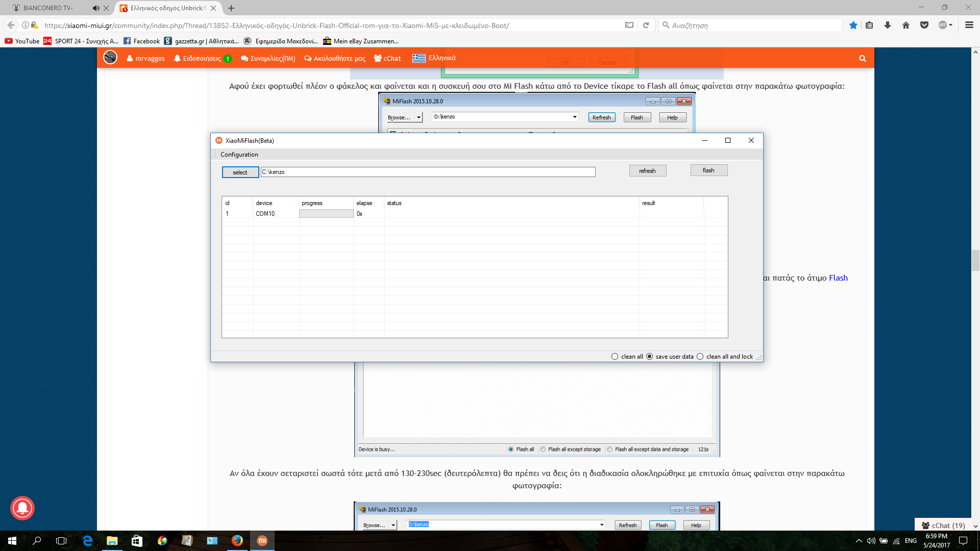Image resolution: width=980 pixels, height=551 pixels.
Task: Select the clean all radio option
Action: [615, 357]
